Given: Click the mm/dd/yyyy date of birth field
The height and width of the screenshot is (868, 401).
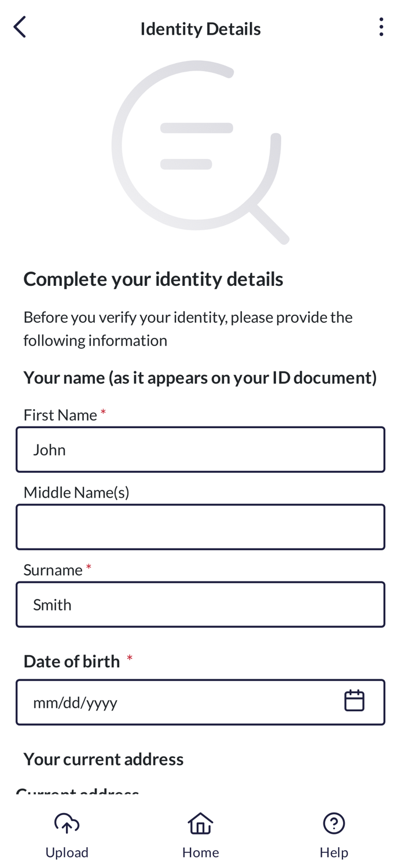Looking at the screenshot, I should tap(200, 702).
